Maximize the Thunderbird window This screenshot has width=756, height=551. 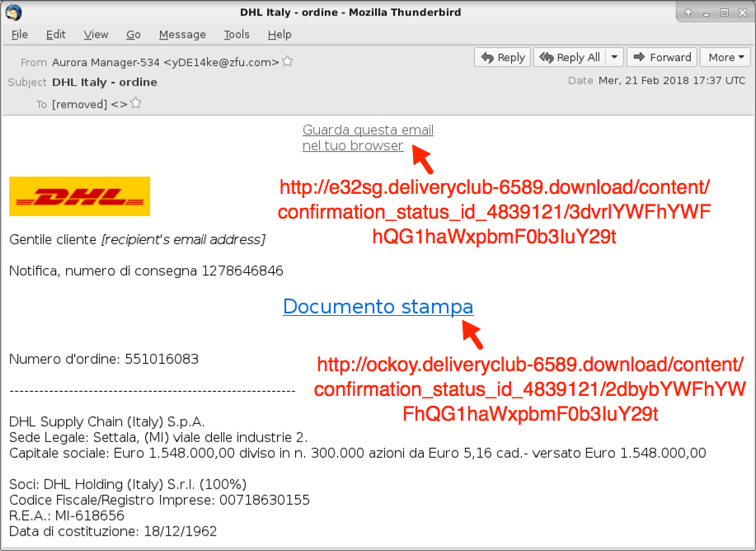click(x=724, y=12)
